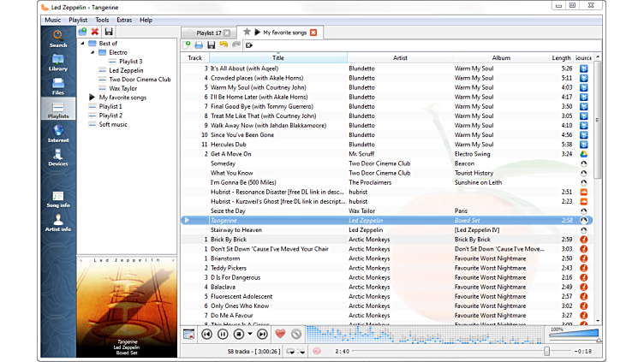Ban the current track
This screenshot has width=644, height=362.
[x=296, y=334]
